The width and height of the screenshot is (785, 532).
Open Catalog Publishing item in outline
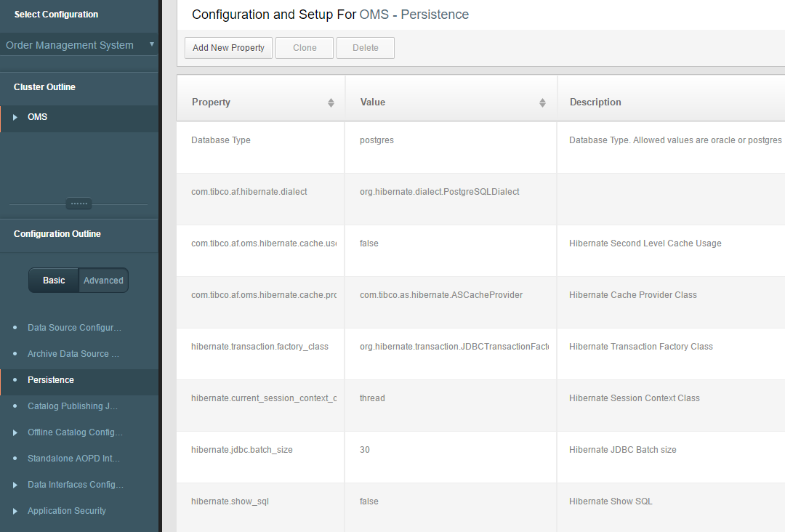(73, 406)
